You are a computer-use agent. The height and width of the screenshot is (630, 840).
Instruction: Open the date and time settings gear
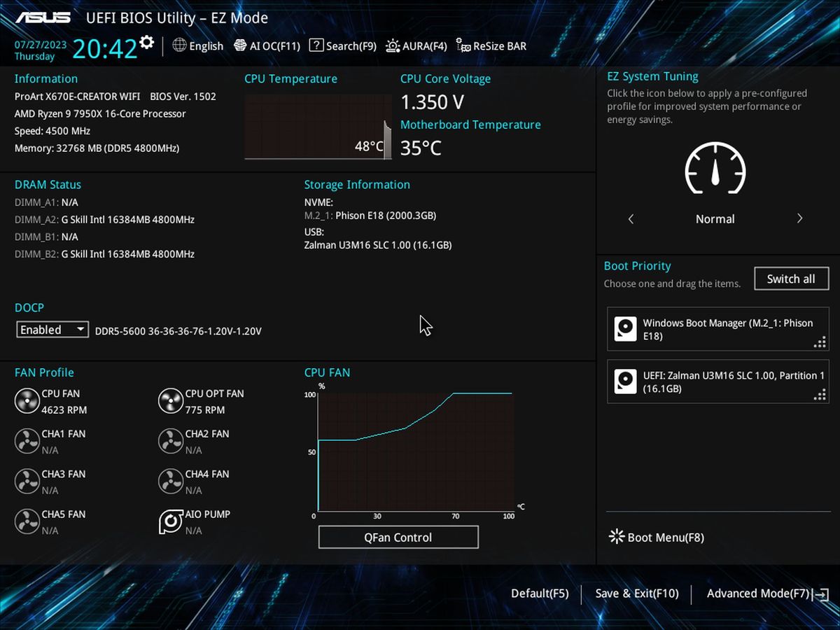[146, 42]
